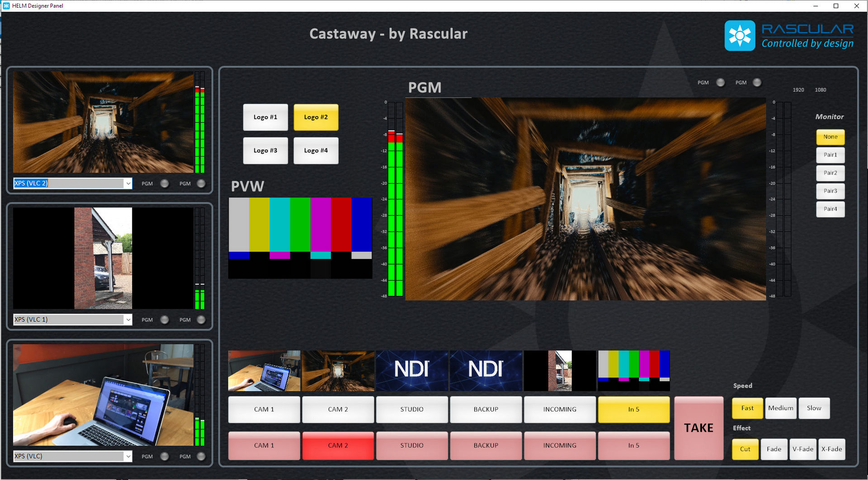The height and width of the screenshot is (480, 868).
Task: Select the Fade effect
Action: click(774, 449)
